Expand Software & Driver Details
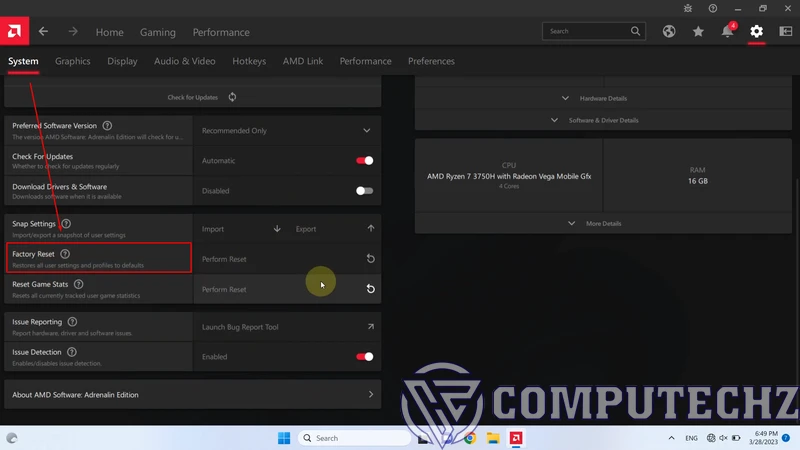The height and width of the screenshot is (450, 800). [603, 120]
